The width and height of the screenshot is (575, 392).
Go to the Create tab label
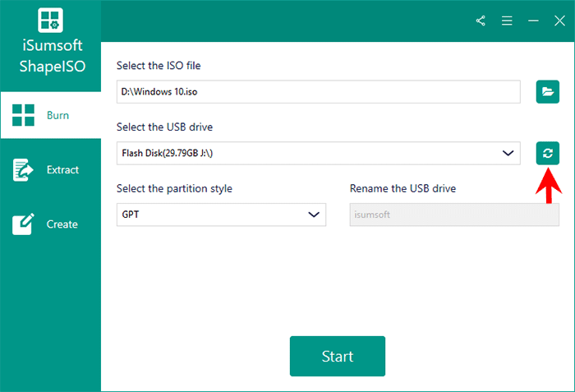click(x=62, y=224)
